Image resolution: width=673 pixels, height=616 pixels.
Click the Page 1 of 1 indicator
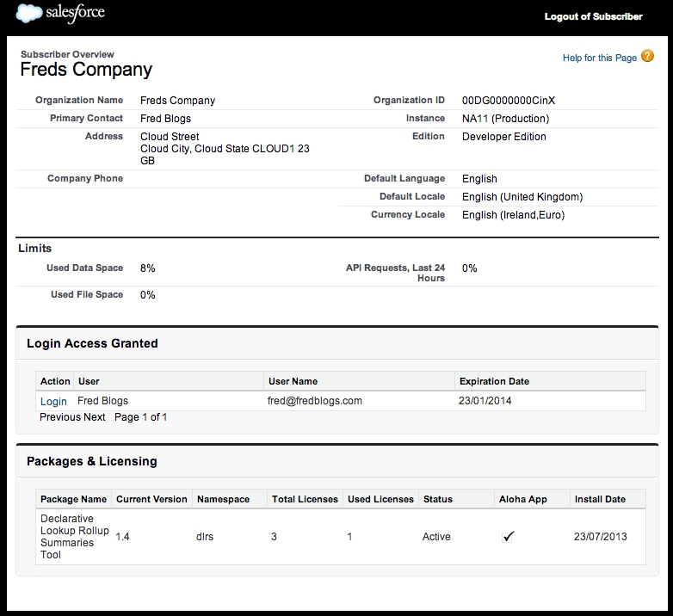click(140, 417)
